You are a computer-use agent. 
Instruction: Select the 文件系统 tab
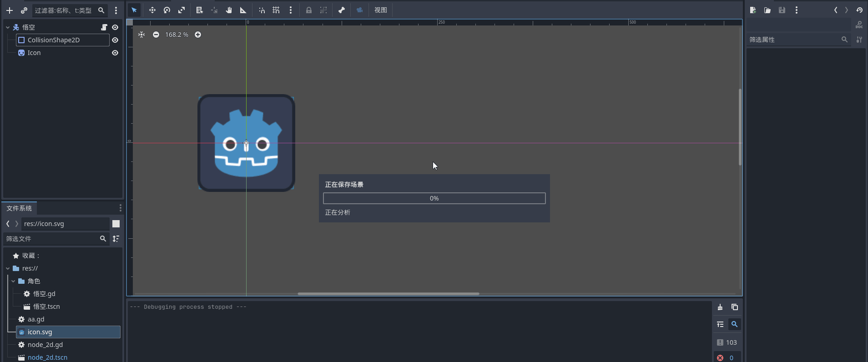(19, 208)
